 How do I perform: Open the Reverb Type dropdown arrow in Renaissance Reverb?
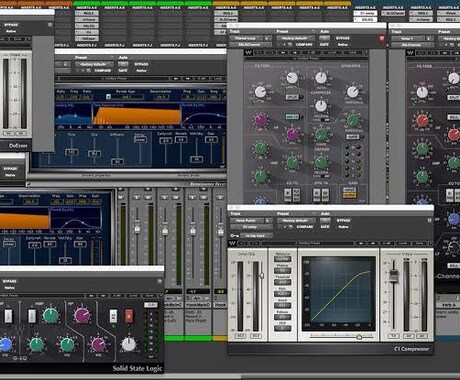click(108, 97)
